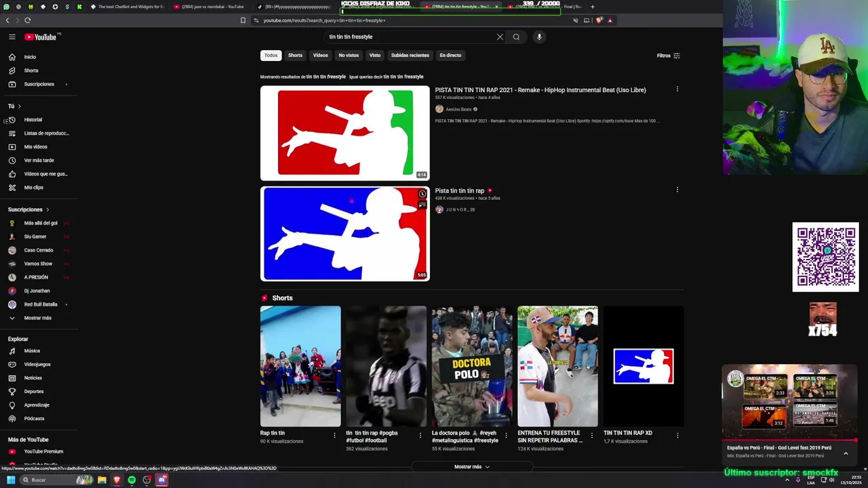
Task: Expand the mini player queue chevron
Action: (x=846, y=453)
